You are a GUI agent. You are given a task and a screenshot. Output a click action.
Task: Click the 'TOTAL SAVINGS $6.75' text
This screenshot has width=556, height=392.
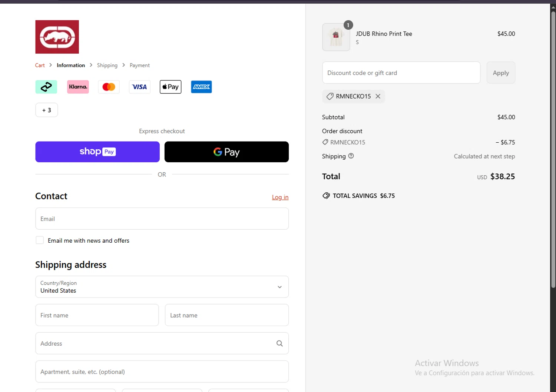364,196
